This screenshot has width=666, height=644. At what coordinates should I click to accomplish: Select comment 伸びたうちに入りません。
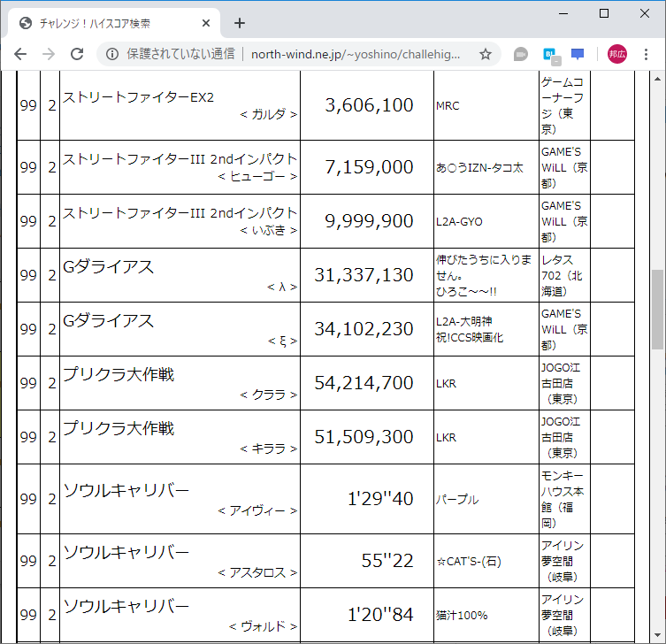tap(484, 268)
